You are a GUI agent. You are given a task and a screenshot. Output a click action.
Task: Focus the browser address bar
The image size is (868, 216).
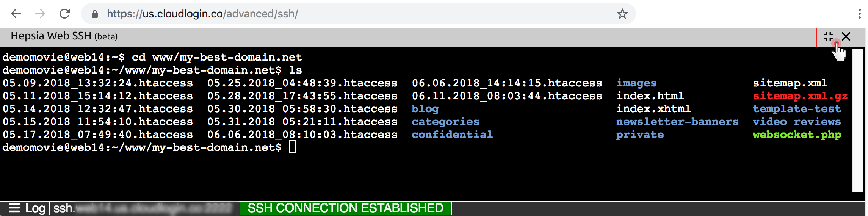[x=341, y=14]
